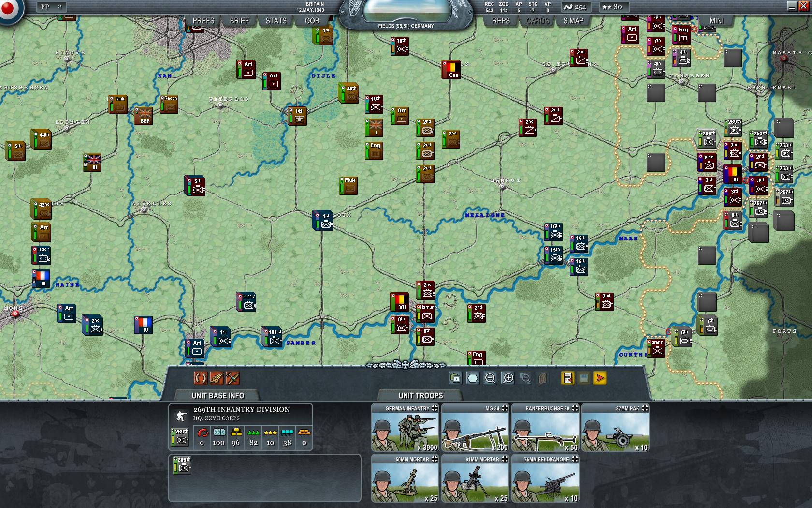This screenshot has width=812, height=508.
Task: Select the Belgian Cav counter
Action: point(451,70)
